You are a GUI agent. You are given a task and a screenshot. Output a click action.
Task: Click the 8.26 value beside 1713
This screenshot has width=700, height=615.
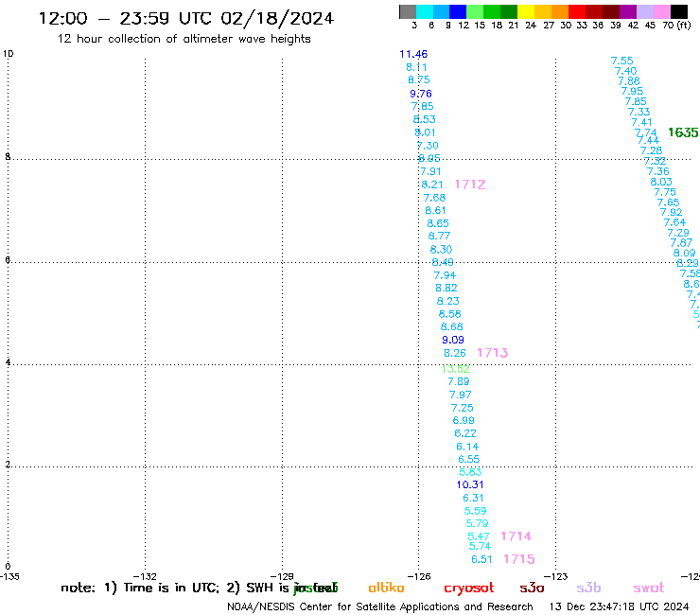click(x=455, y=353)
